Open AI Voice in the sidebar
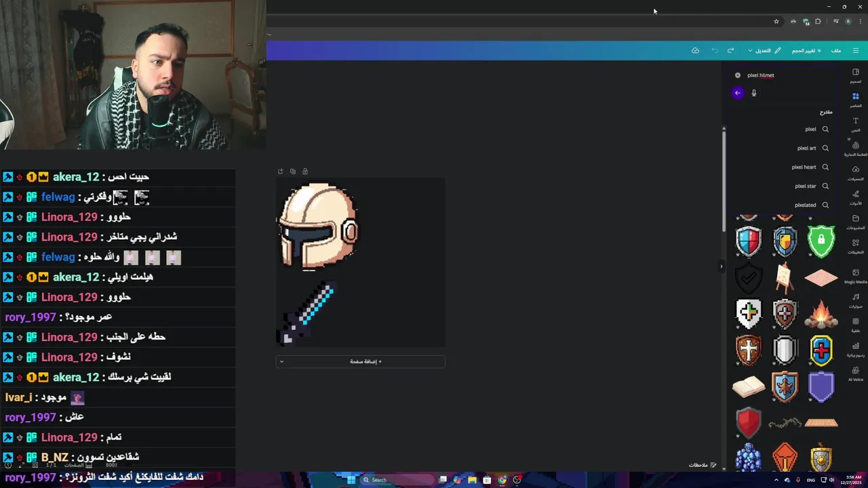 [x=856, y=373]
